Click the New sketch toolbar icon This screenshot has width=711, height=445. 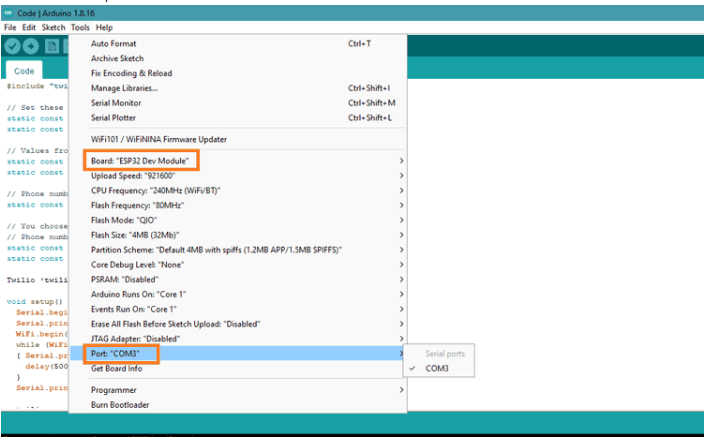(53, 46)
